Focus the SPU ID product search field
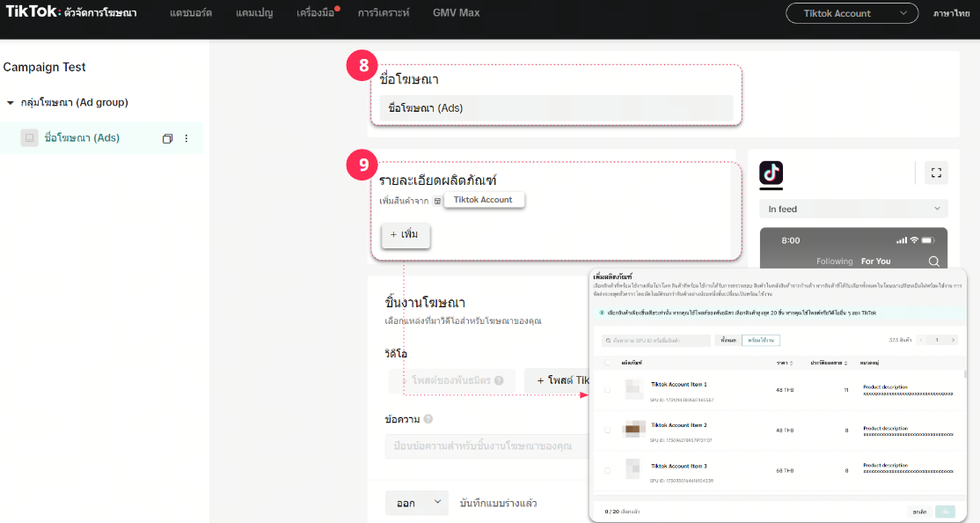 click(x=655, y=341)
